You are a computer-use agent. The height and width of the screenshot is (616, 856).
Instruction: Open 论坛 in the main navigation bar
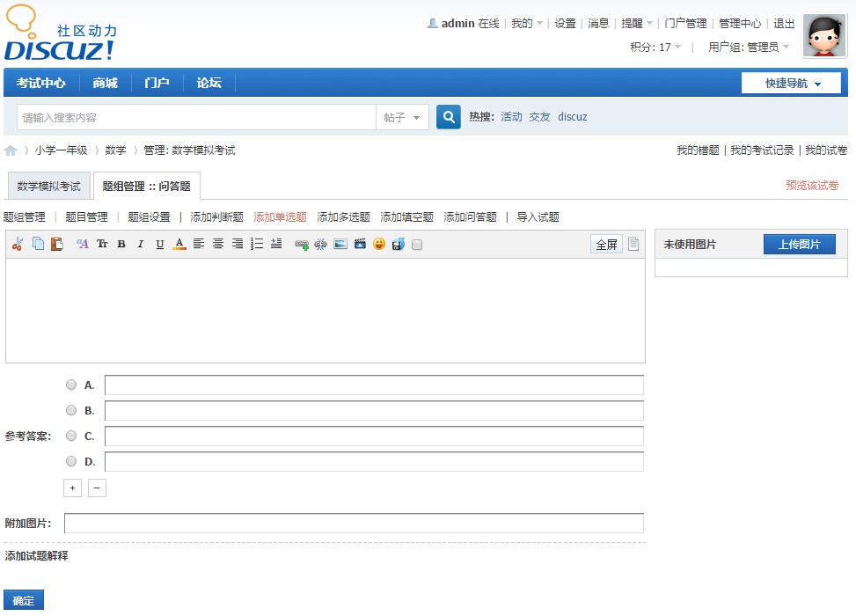tap(209, 84)
